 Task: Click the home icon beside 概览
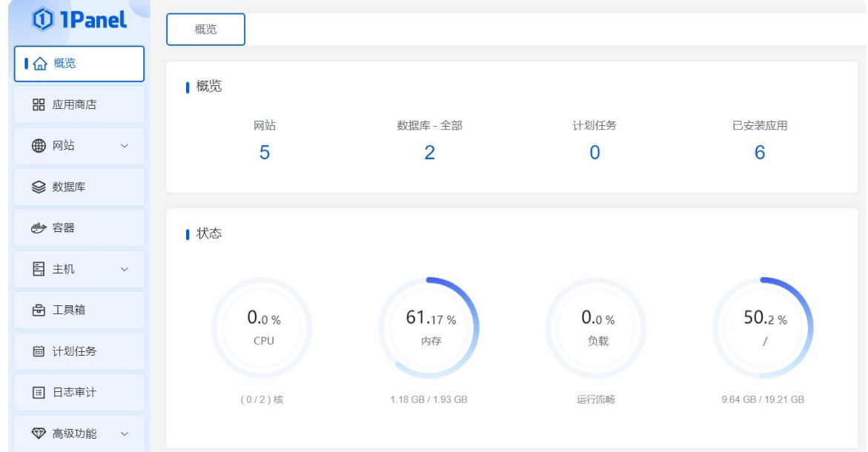(x=40, y=64)
